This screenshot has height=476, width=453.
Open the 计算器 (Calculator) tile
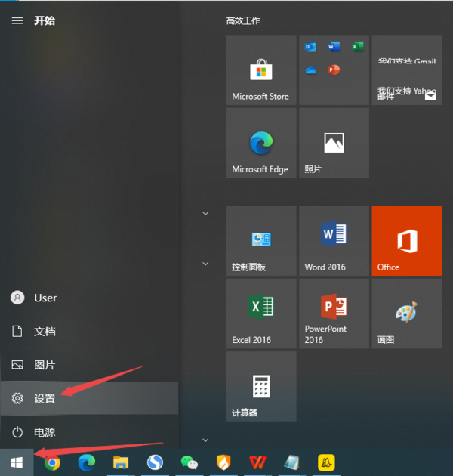pyautogui.click(x=260, y=386)
